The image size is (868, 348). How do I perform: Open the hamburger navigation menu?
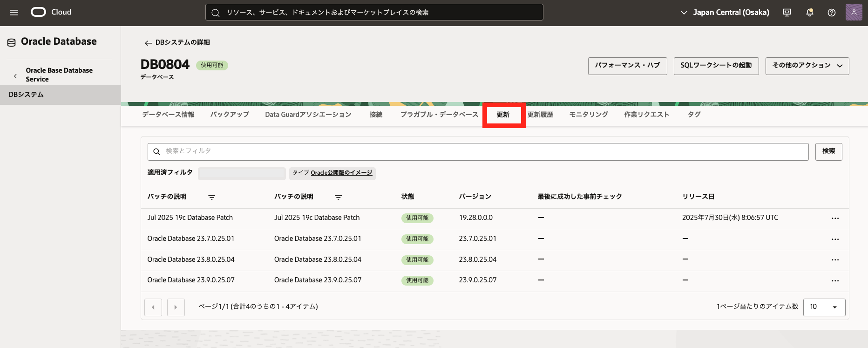tap(14, 13)
